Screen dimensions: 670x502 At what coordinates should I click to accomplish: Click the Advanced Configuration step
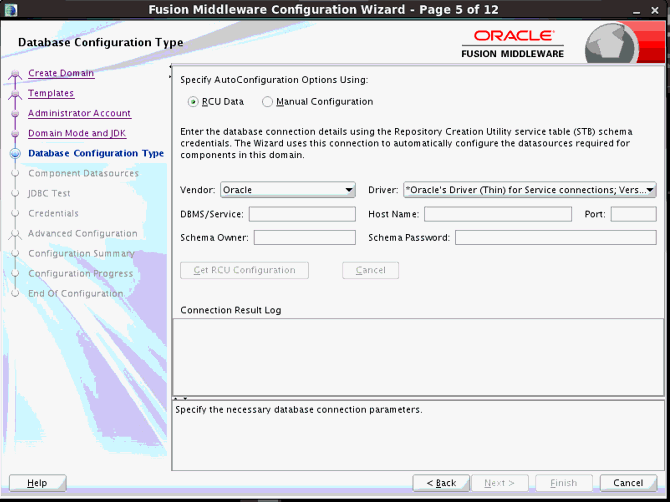pyautogui.click(x=83, y=234)
